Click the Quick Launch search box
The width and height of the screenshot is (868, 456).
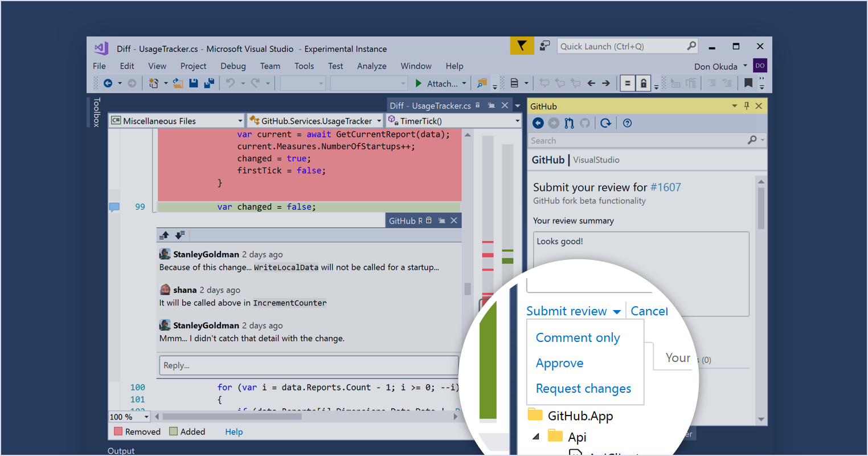tap(627, 46)
